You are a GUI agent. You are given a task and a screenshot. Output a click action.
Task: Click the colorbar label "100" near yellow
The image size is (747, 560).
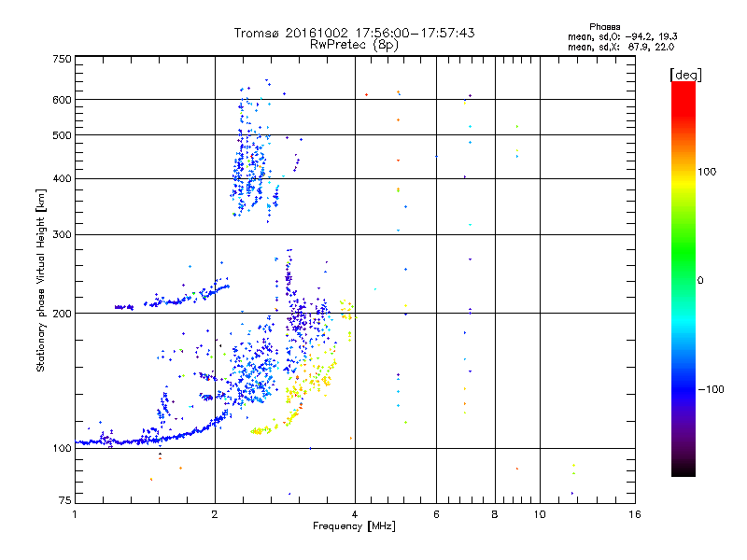(707, 172)
